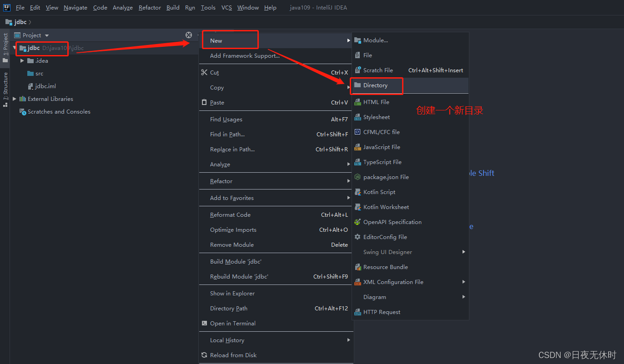Click the Directory folder icon
This screenshot has width=624, height=364.
pyautogui.click(x=357, y=85)
